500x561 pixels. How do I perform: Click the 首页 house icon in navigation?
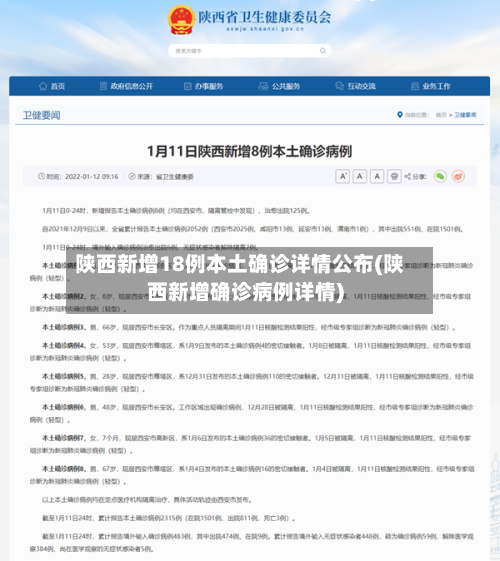coord(43,86)
